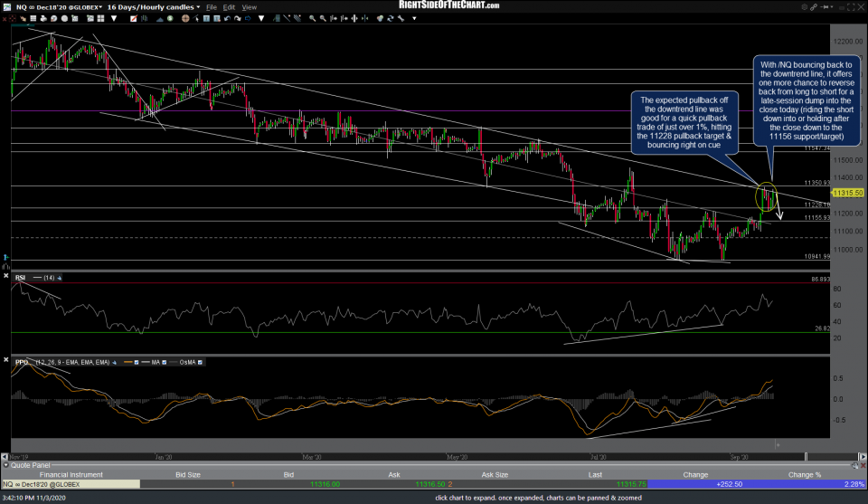Open the Edit menu
The width and height of the screenshot is (868, 504).
coord(229,7)
